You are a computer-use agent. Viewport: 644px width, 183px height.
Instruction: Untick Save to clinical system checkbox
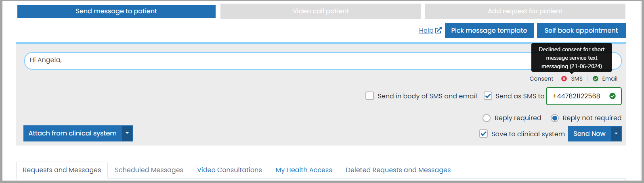pyautogui.click(x=483, y=134)
